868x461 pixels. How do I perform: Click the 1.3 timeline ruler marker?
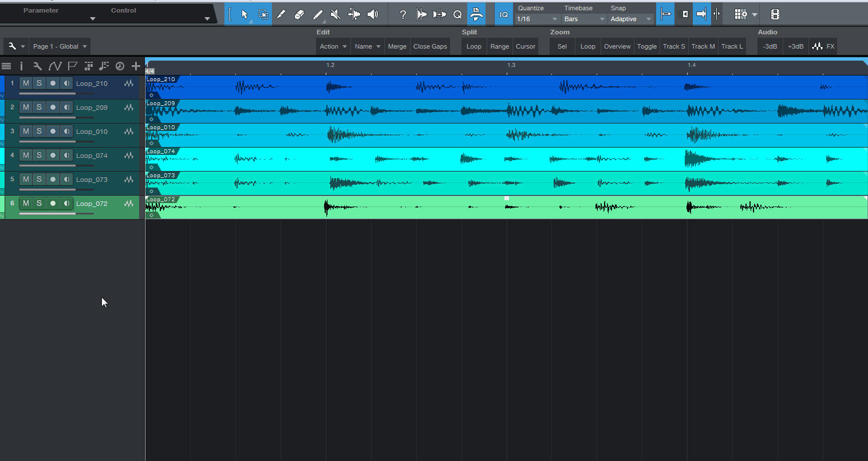pyautogui.click(x=511, y=65)
